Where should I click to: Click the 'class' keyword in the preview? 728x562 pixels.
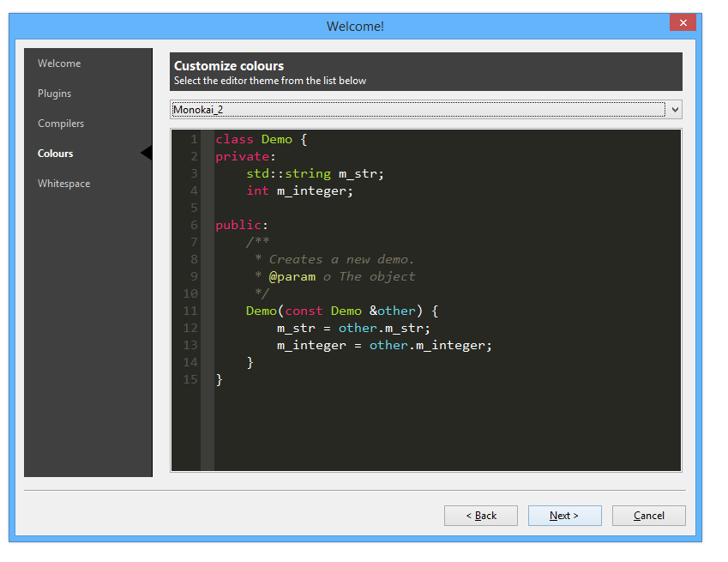(235, 139)
